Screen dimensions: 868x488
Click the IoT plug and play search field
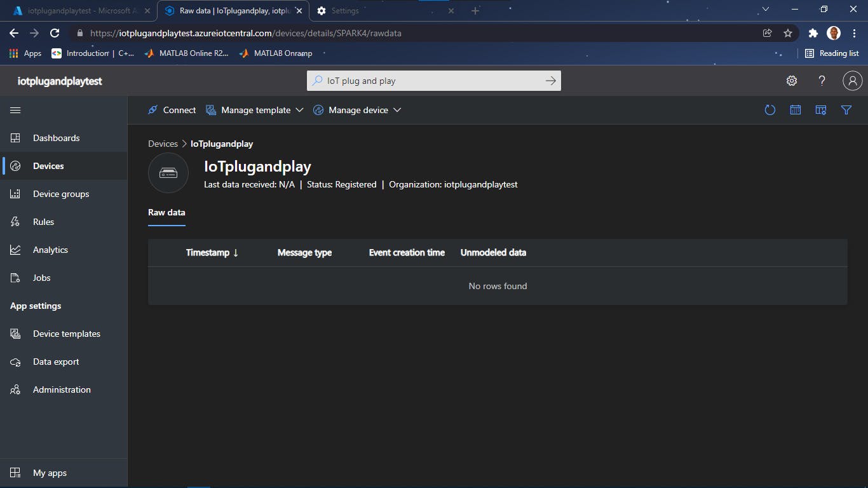coord(433,81)
